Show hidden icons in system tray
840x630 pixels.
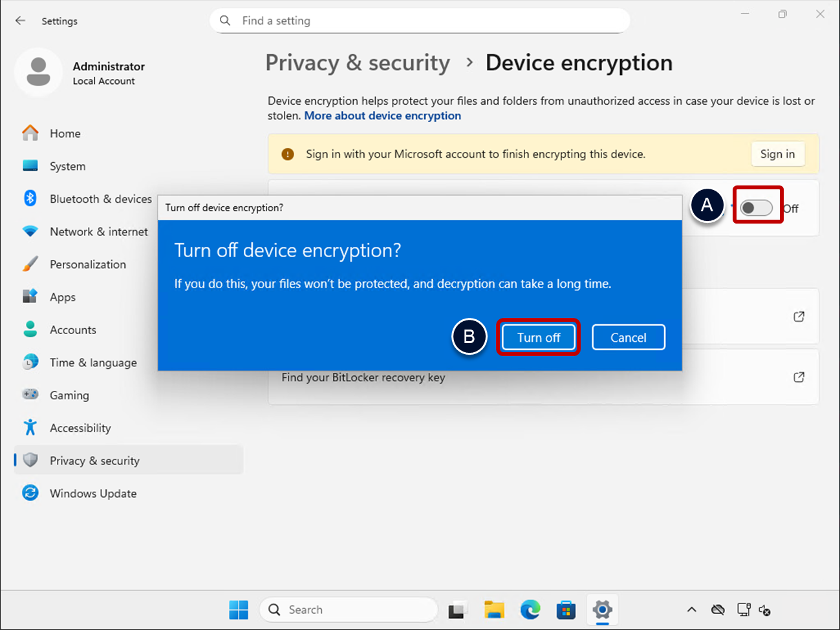[691, 609]
